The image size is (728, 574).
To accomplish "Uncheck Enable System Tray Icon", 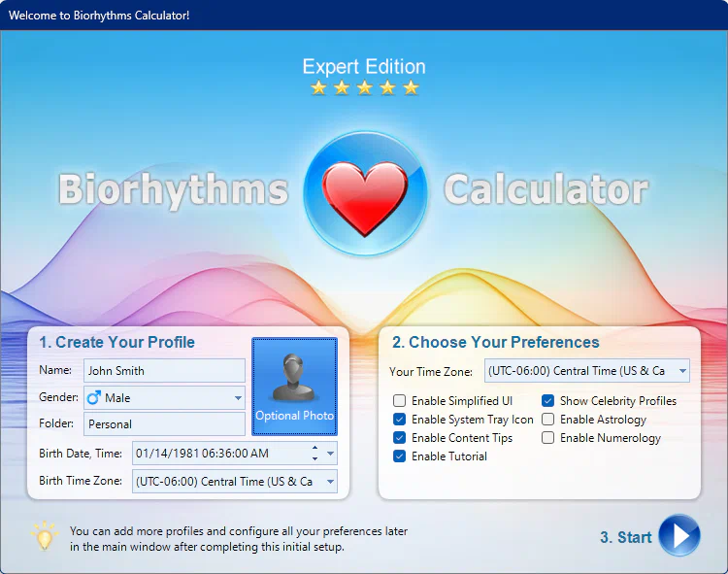I will click(400, 420).
